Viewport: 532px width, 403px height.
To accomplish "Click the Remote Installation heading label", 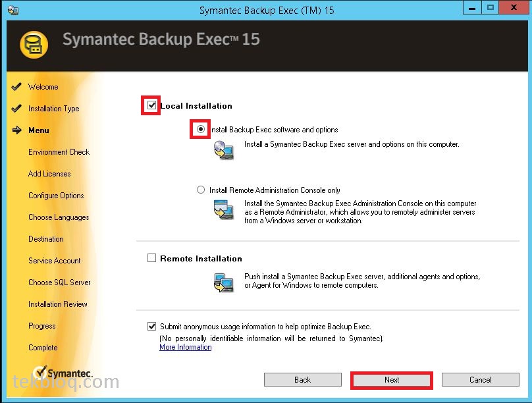I will point(201,259).
